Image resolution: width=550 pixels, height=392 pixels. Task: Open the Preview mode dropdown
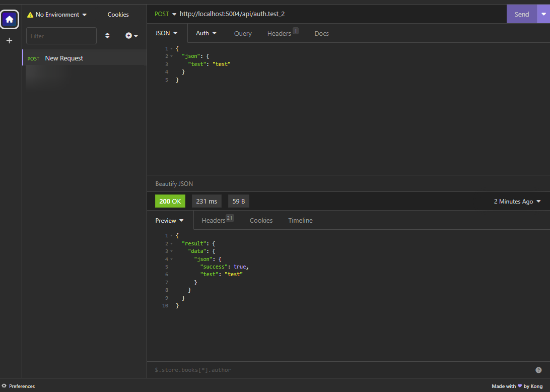[x=170, y=221]
